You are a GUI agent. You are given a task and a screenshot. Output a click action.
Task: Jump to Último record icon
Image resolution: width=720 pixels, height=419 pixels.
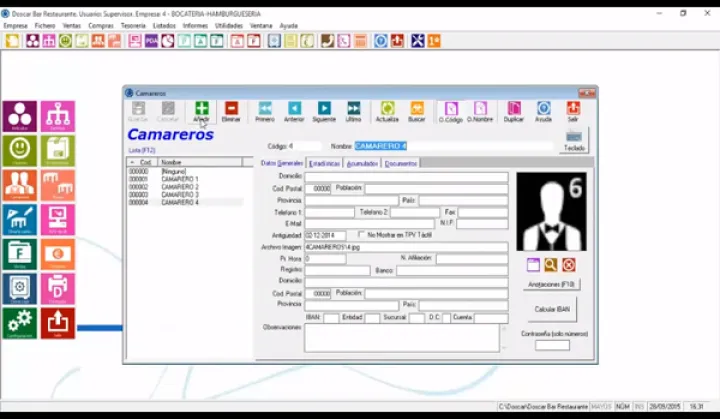pyautogui.click(x=353, y=108)
